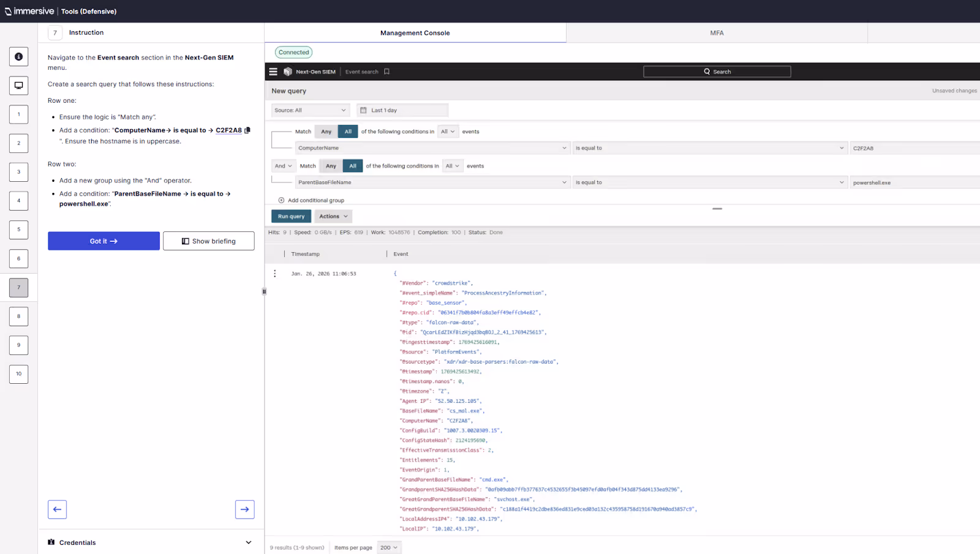Open the event row three-dot menu
This screenshot has height=554, width=980.
(274, 274)
